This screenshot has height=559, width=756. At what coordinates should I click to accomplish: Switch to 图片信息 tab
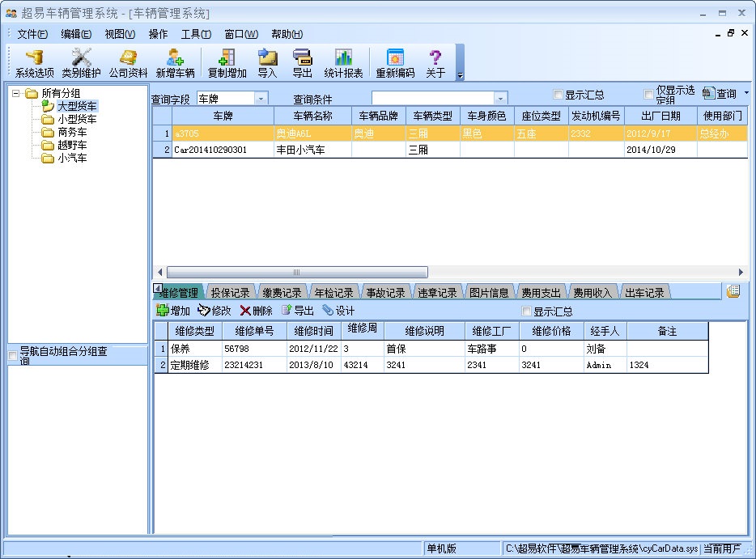coord(489,293)
